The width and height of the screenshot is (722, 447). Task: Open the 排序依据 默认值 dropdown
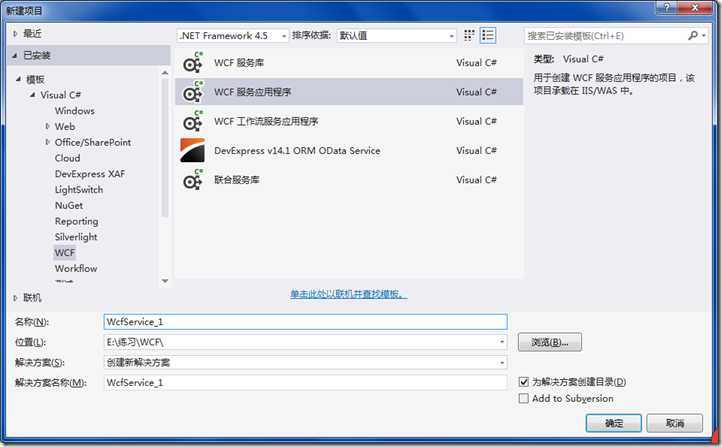click(x=396, y=35)
